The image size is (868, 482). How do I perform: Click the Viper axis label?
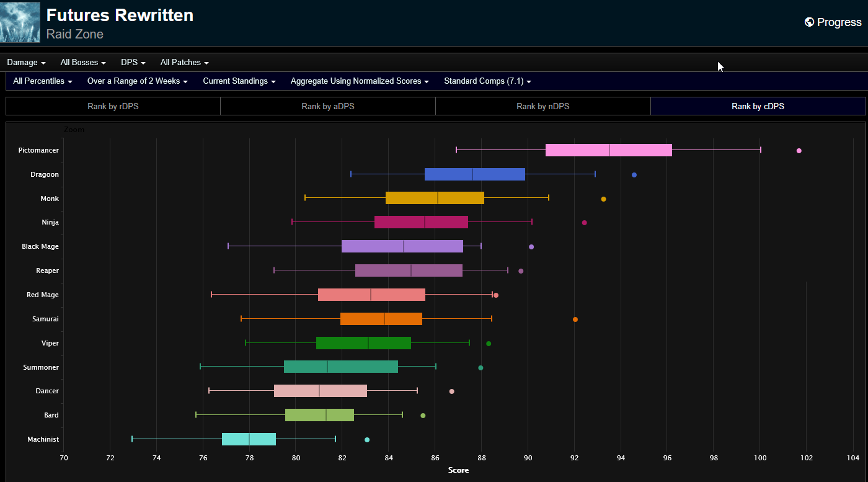point(50,344)
